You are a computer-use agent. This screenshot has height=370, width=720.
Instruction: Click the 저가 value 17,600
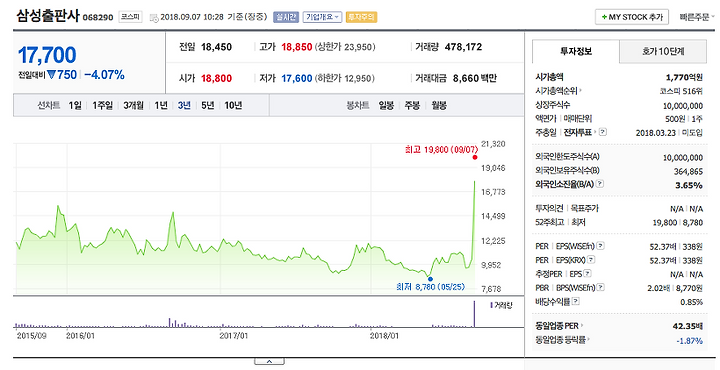(x=297, y=78)
